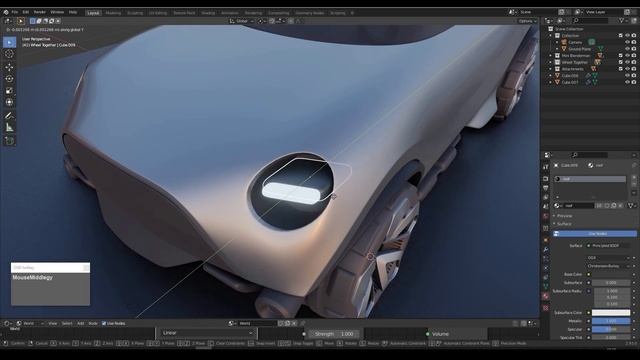Select the Cursor tool

pos(9,54)
